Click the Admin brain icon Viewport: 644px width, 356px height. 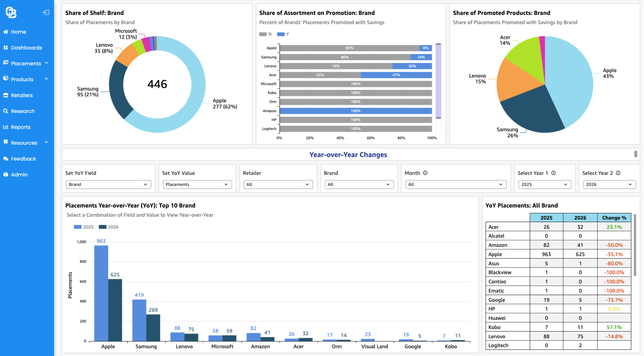6,175
